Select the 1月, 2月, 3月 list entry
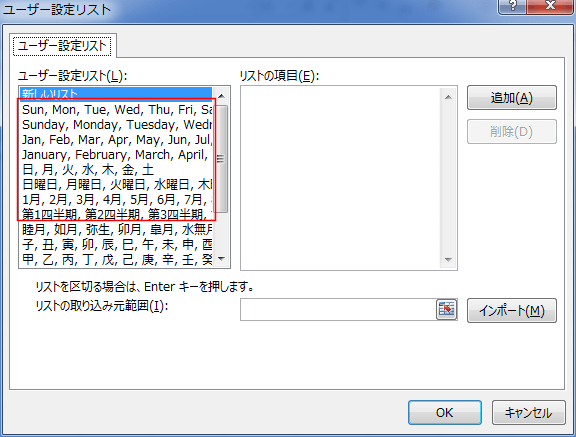This screenshot has height=437, width=576. [116, 200]
